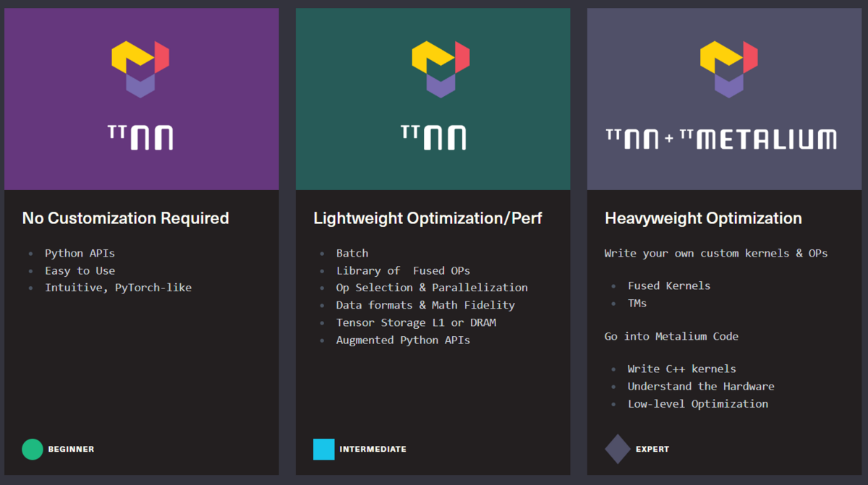Click the Augmented Python APIs bullet
868x485 pixels.
click(403, 340)
